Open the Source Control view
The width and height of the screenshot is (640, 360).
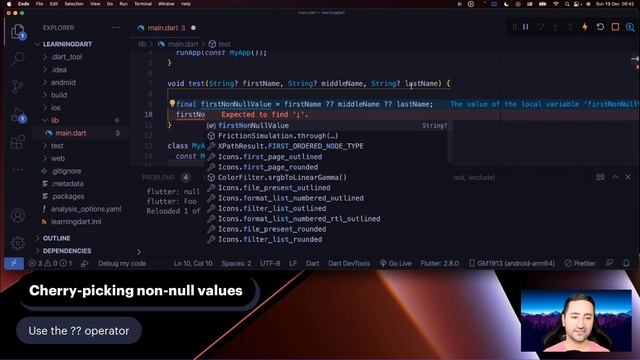[x=18, y=86]
